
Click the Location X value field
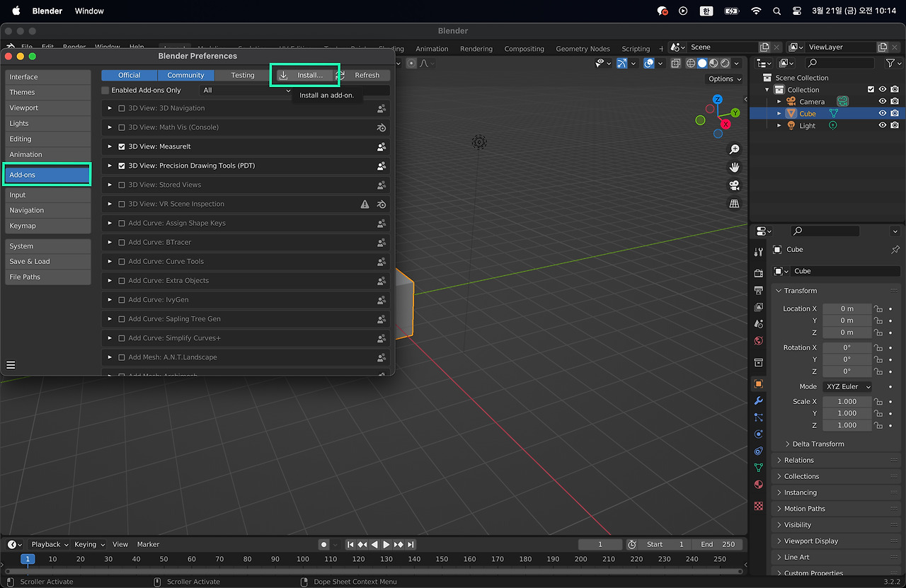[847, 309]
